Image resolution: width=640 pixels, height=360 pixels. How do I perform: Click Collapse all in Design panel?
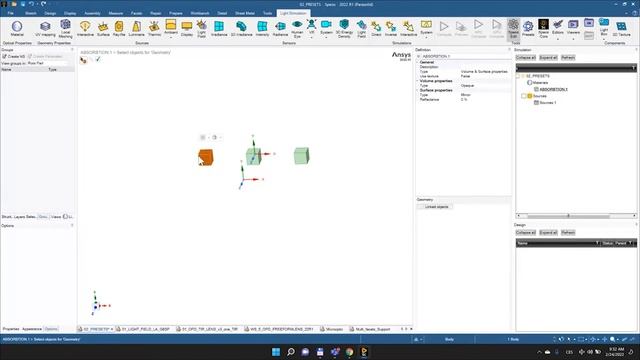pos(526,233)
